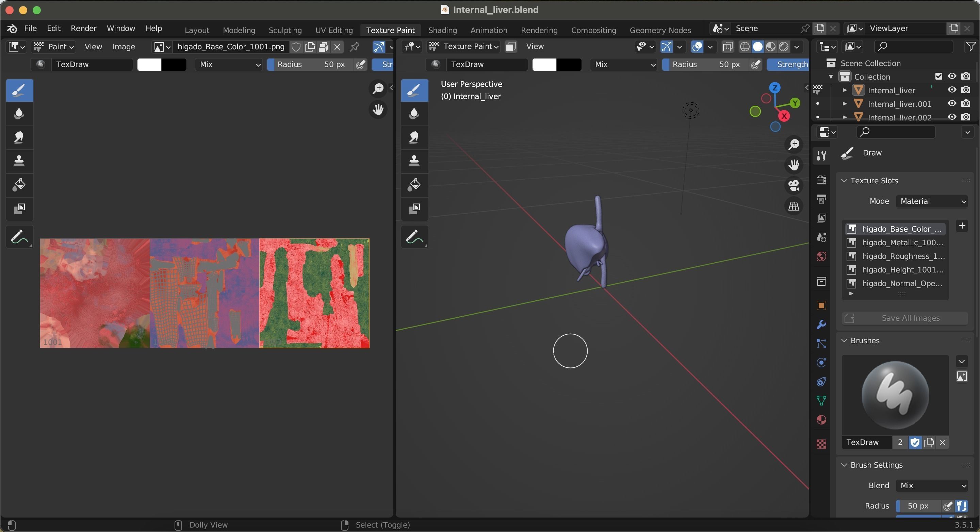Select the Annotate tool in the image editor

[x=19, y=236]
